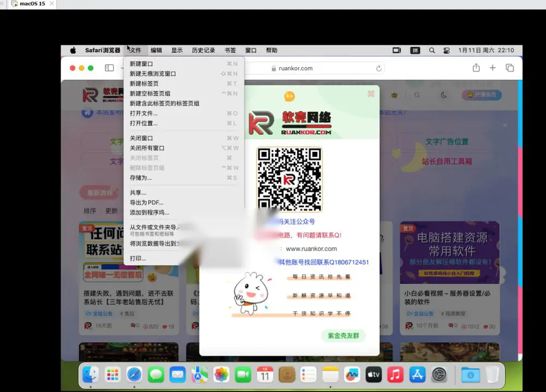The height and width of the screenshot is (392, 546).
Task: Choose 打开文件… entry
Action: pos(184,114)
